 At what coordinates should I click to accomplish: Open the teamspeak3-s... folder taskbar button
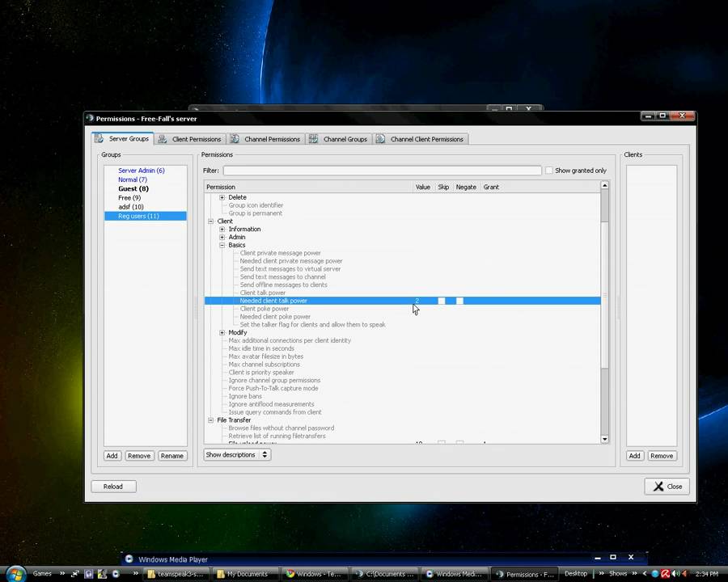176,574
